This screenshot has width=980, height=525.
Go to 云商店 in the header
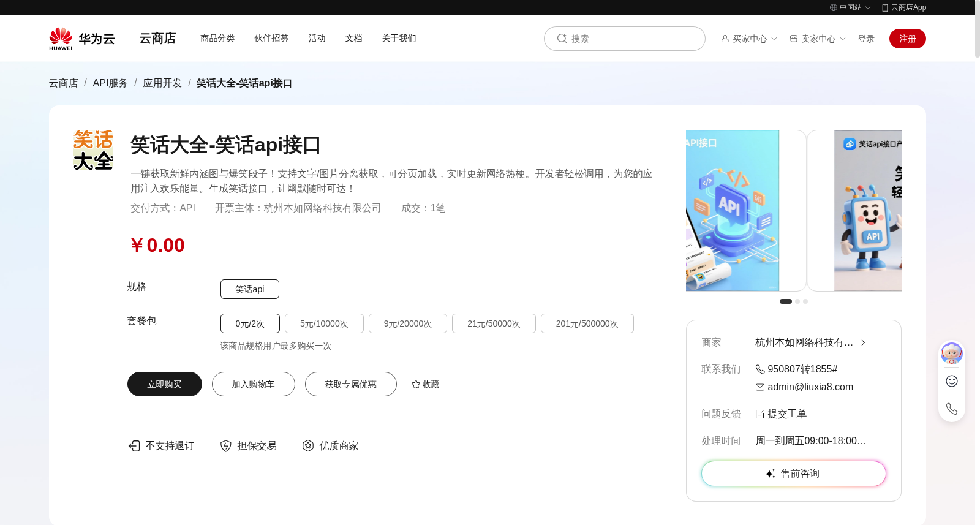tap(157, 38)
